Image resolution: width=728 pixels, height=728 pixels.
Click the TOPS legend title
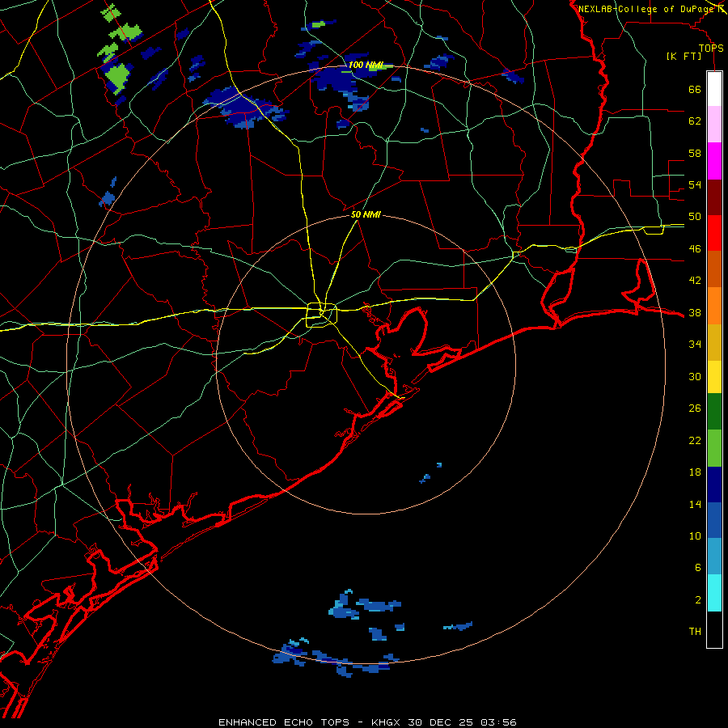711,48
